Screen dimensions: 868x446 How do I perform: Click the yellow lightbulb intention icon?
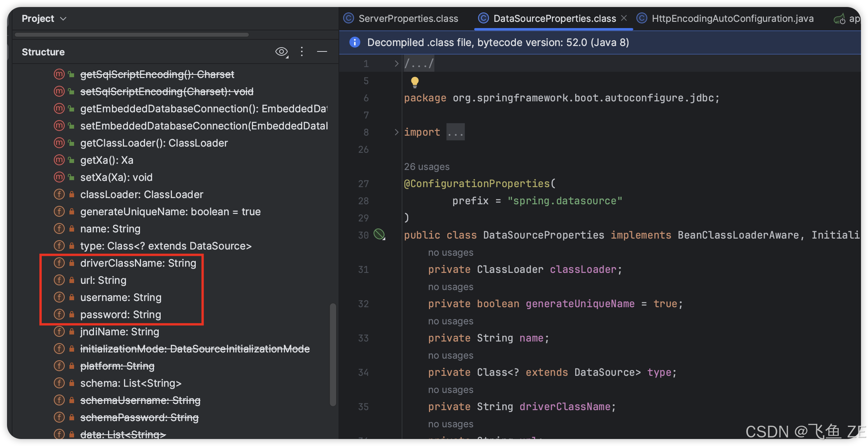tap(415, 81)
